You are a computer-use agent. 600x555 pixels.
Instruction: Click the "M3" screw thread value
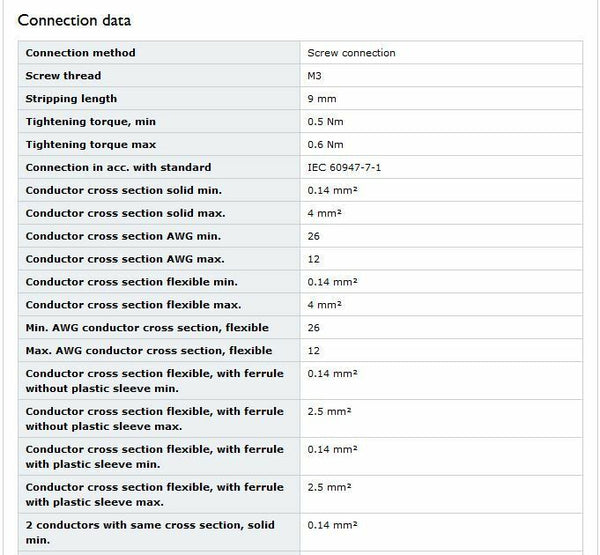(x=315, y=76)
